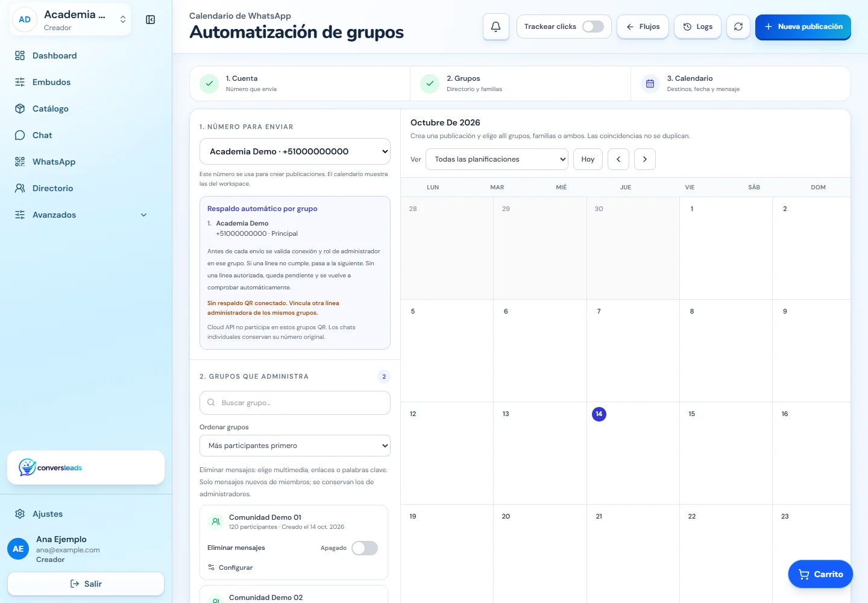868x603 pixels.
Task: Open the Carrito button
Action: point(820,574)
